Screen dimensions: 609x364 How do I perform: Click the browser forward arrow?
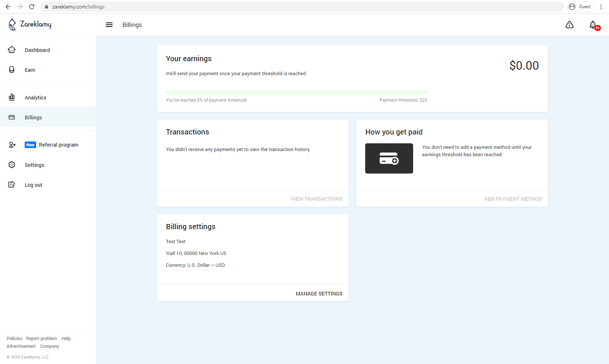point(20,7)
